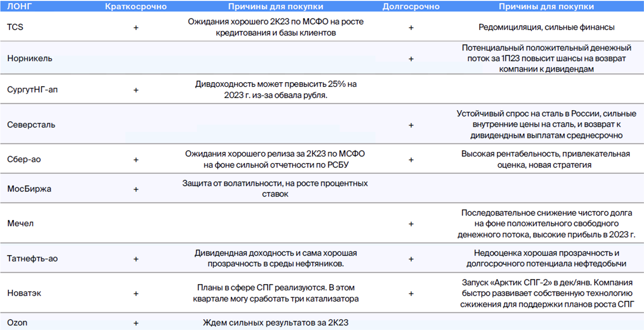Click text 'Защита от волатильности, на росте процентных'
This screenshot has height=330, width=644.
[275, 183]
